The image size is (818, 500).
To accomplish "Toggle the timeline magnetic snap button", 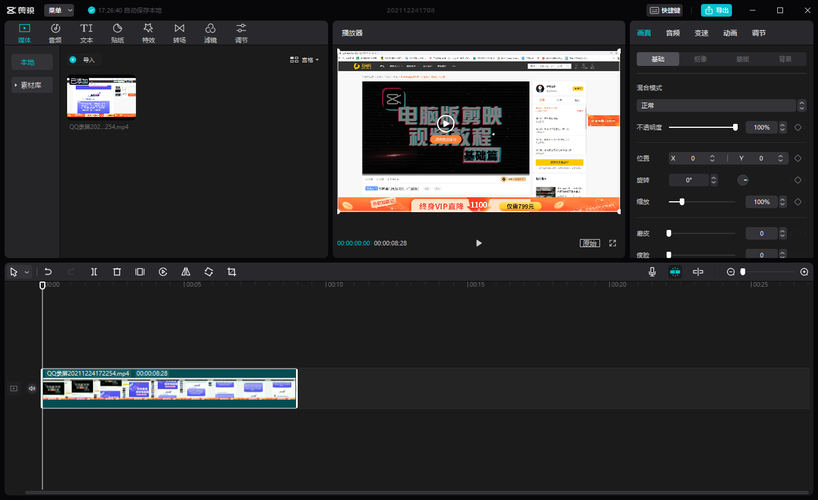I will tap(675, 272).
